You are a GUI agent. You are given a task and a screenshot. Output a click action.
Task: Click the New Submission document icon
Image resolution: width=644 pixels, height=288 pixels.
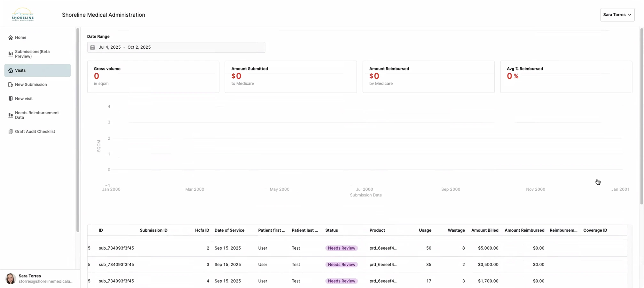tap(11, 85)
